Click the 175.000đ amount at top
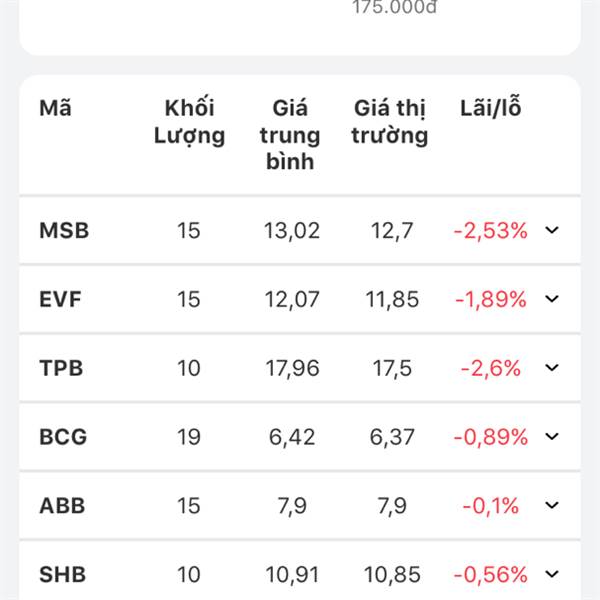Image resolution: width=600 pixels, height=600 pixels. (x=395, y=7)
